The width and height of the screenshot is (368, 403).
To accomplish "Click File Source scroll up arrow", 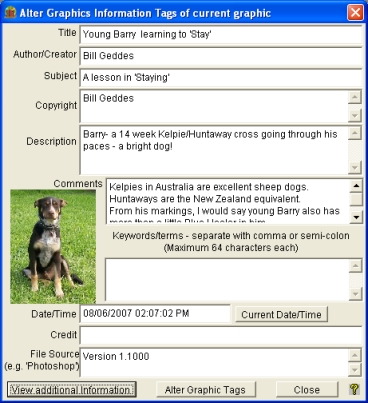I will [x=355, y=355].
